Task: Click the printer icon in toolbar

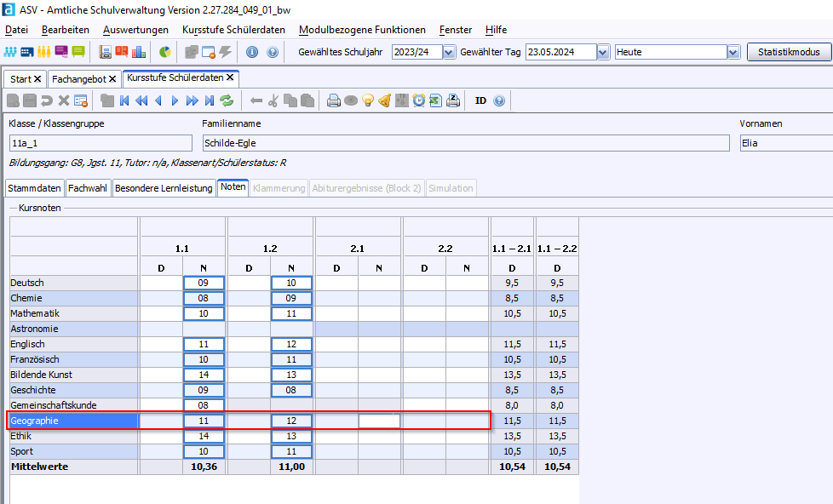Action: click(334, 100)
